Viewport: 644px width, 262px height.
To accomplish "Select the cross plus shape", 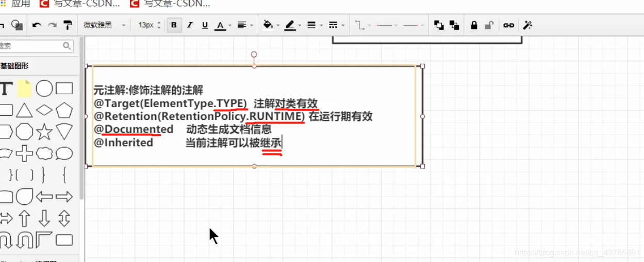I will pyautogui.click(x=24, y=153).
